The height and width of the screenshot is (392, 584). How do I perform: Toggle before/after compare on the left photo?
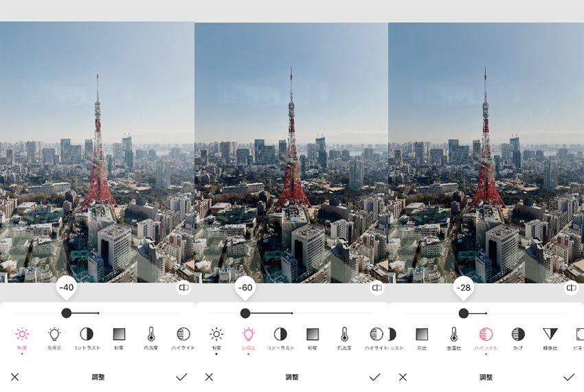(184, 288)
